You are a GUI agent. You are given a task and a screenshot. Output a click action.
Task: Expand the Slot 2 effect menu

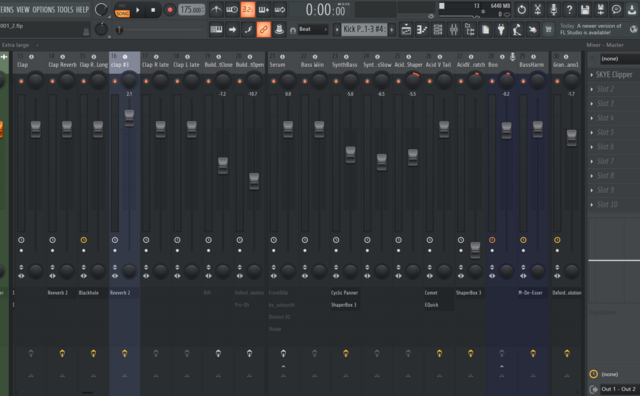592,89
